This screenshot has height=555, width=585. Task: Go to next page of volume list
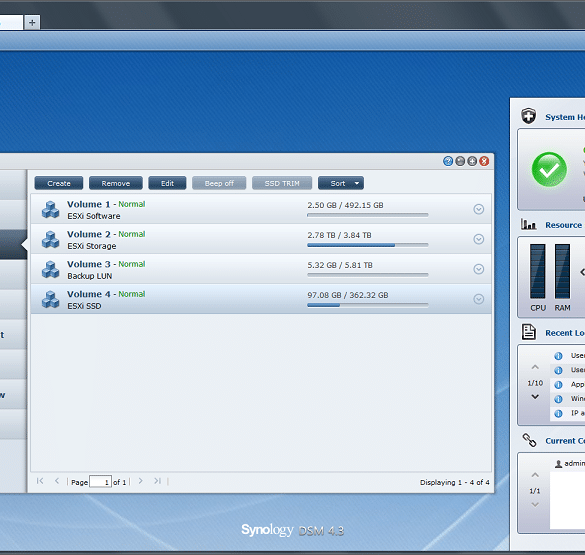[141, 481]
